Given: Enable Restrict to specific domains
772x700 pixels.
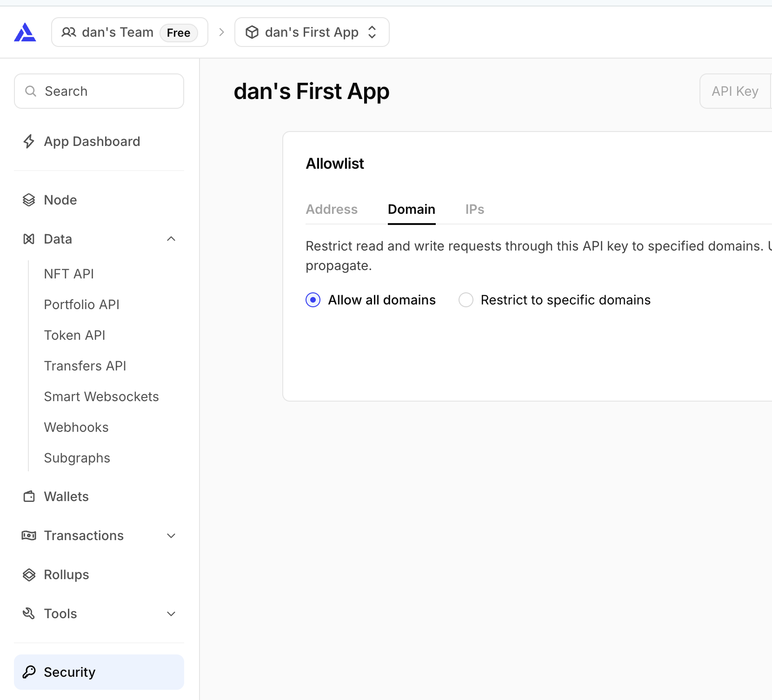Looking at the screenshot, I should click(466, 300).
